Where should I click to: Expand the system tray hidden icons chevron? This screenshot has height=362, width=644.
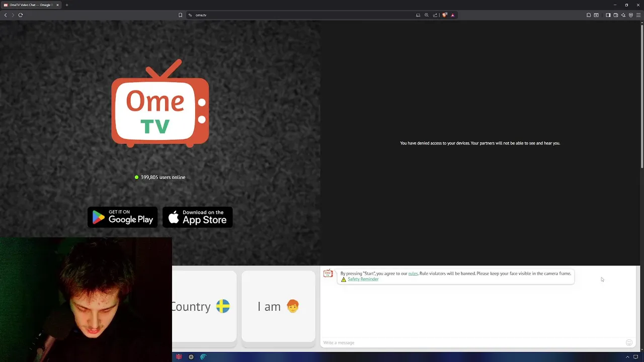click(x=627, y=357)
